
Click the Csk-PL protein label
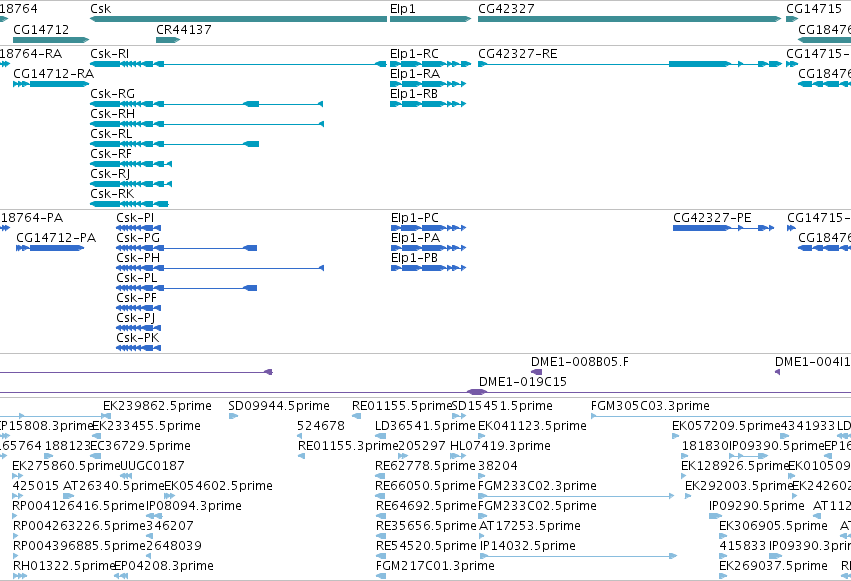pyautogui.click(x=137, y=278)
